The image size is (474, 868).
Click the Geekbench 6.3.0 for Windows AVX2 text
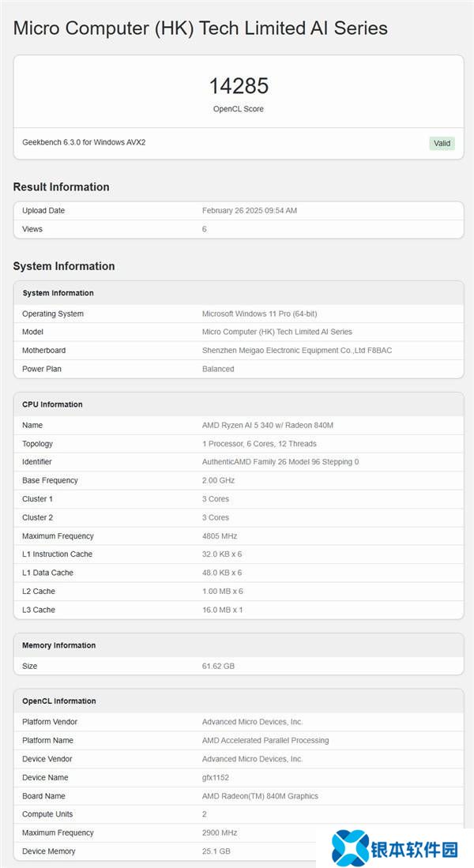click(x=84, y=142)
